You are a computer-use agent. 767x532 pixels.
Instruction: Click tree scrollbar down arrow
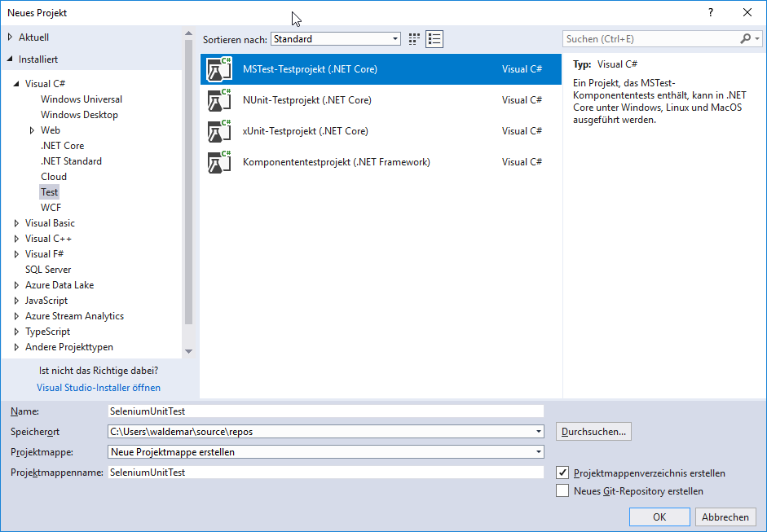(189, 352)
